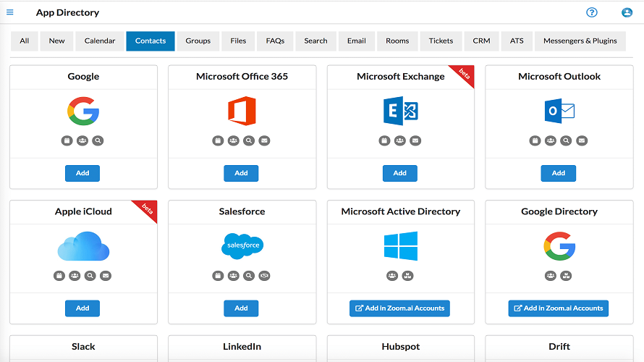Open the CRM category tab
644x362 pixels.
(481, 41)
